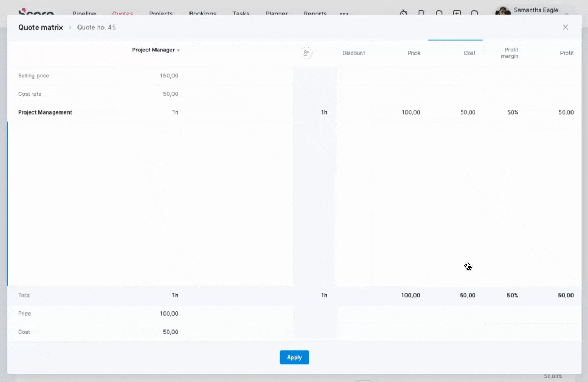Click the Selling price row label

point(33,76)
